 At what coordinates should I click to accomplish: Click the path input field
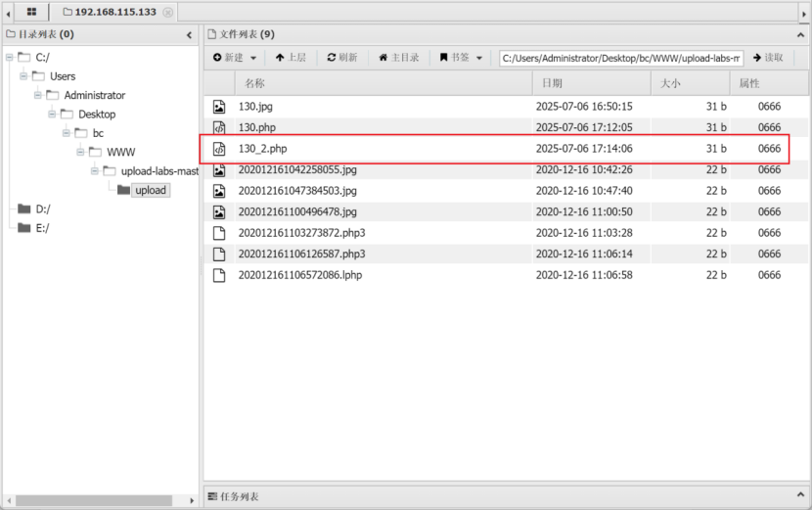(x=621, y=58)
